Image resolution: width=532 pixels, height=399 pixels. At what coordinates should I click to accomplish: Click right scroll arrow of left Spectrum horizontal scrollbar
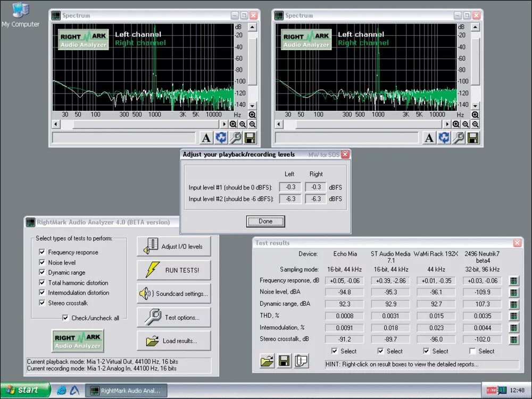[x=223, y=124]
